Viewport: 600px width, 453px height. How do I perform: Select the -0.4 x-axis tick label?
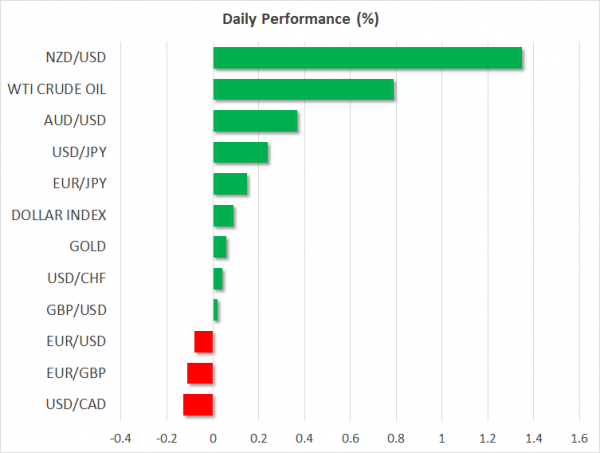tap(120, 439)
